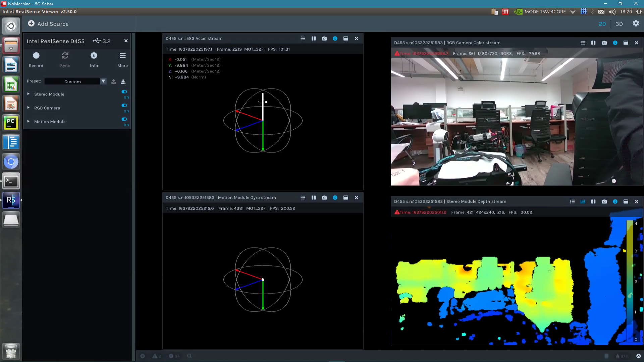
Task: Expand the Motion Module section
Action: point(29,122)
